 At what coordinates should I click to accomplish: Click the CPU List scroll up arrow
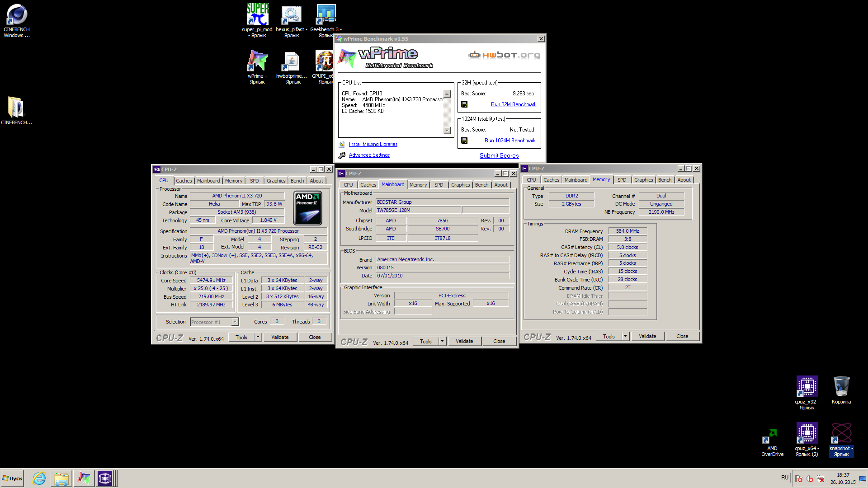[x=447, y=94]
